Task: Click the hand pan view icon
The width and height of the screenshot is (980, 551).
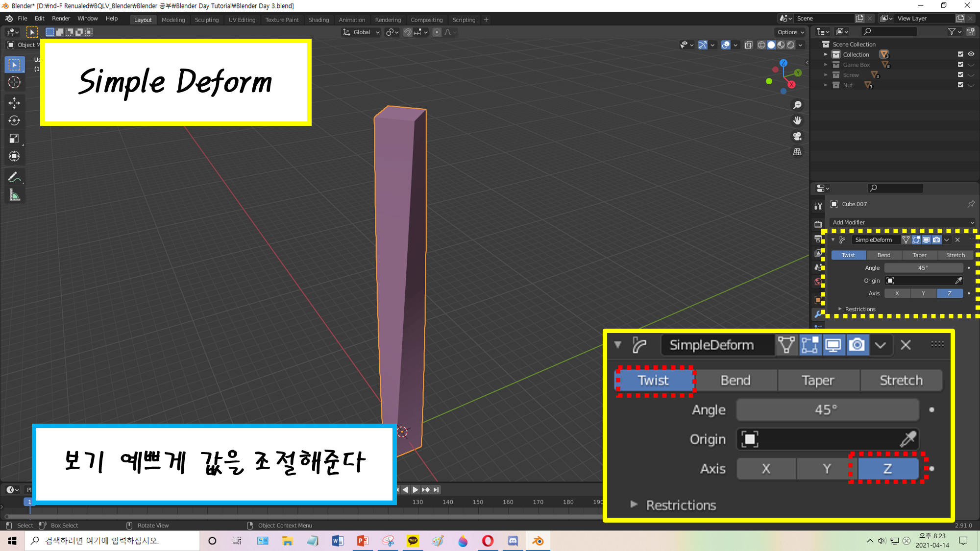Action: click(x=797, y=120)
